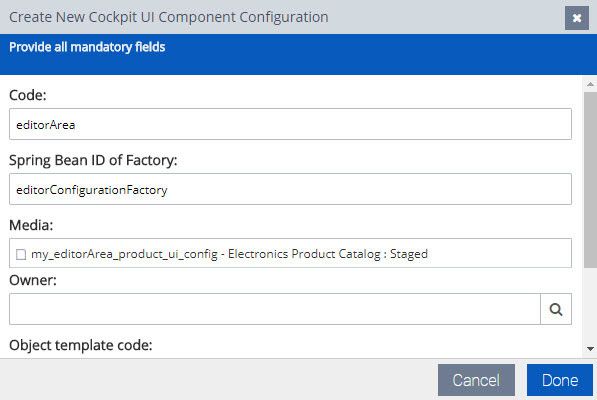This screenshot has height=400, width=597.
Task: Click inside the empty Owner input field
Action: [x=275, y=309]
